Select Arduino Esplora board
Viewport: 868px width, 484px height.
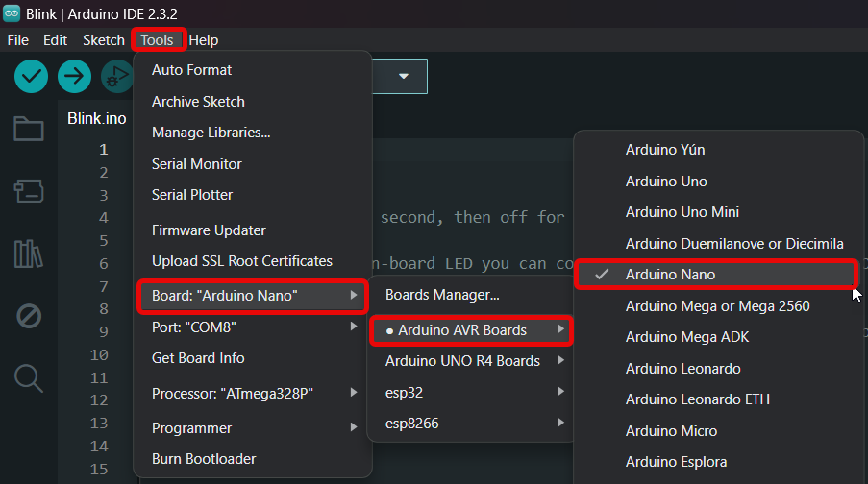coord(717,463)
